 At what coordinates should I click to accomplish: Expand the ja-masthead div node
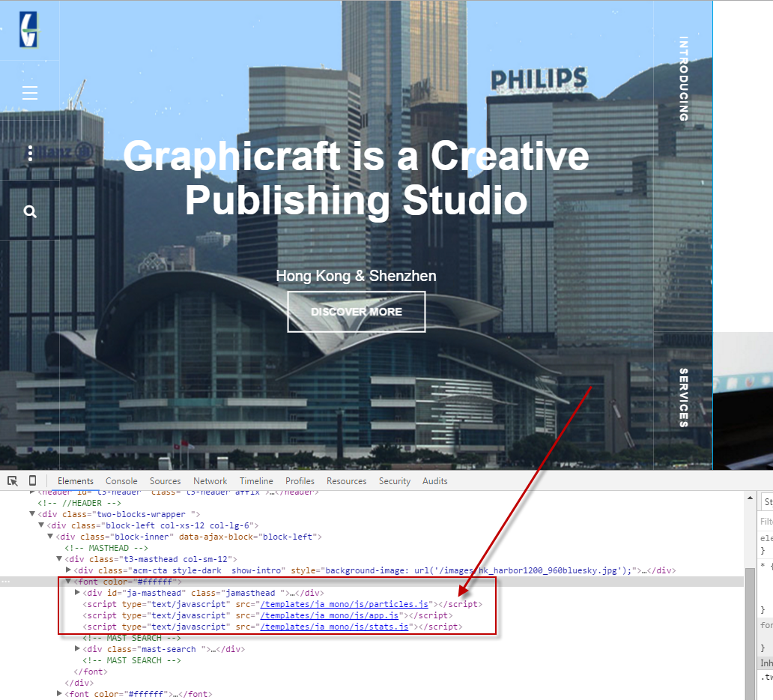[x=77, y=593]
